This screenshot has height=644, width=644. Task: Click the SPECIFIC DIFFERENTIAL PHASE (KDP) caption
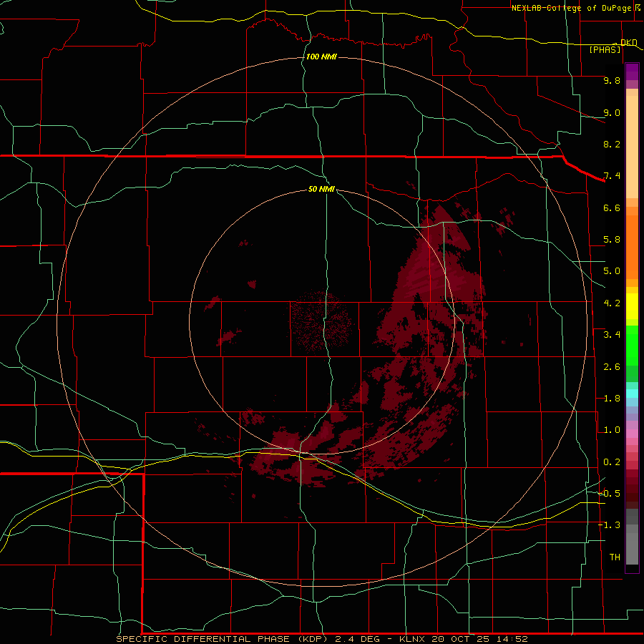[221, 639]
